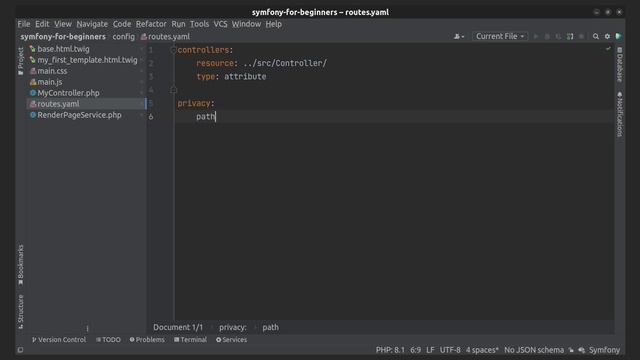Open the TODO tool window
Screen dimensions: 640x360
108,340
